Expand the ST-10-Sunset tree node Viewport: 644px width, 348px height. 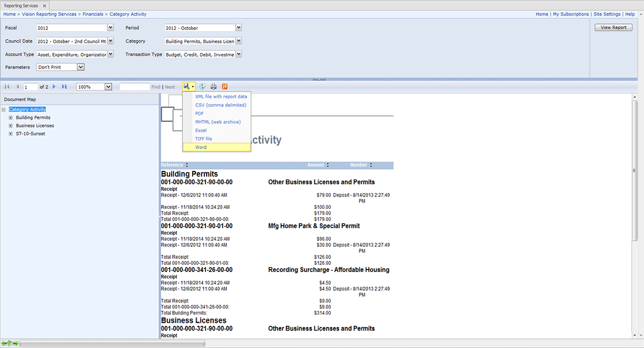point(11,134)
